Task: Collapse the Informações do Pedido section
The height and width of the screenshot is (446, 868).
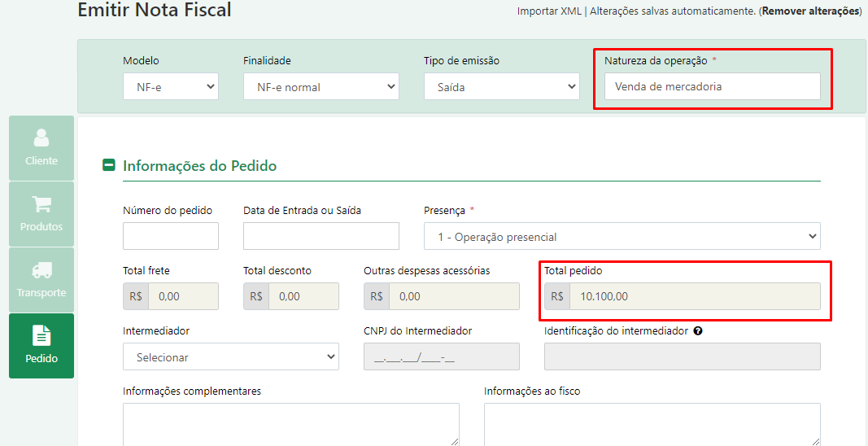Action: click(109, 165)
